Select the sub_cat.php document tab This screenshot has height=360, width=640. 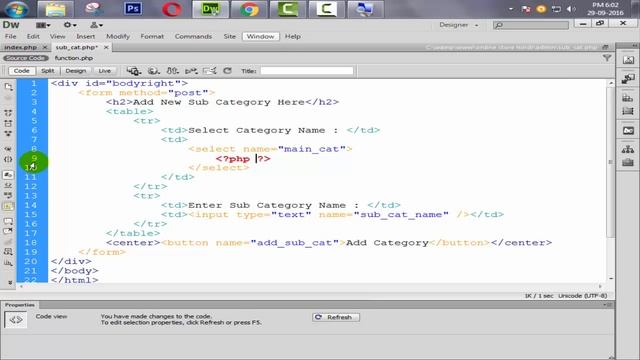tap(77, 47)
